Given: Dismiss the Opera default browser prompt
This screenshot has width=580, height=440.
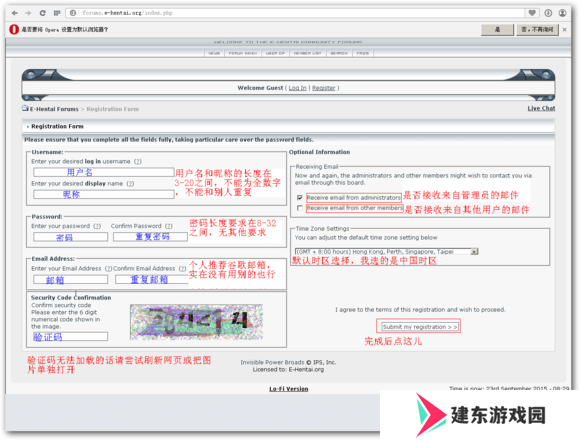Looking at the screenshot, I should click(x=564, y=30).
